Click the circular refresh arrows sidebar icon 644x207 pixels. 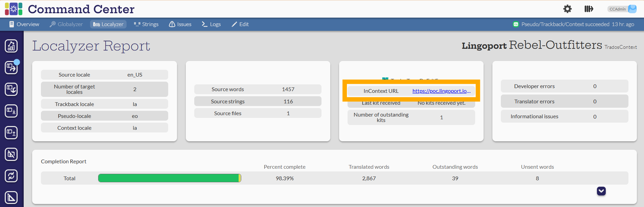click(x=11, y=176)
